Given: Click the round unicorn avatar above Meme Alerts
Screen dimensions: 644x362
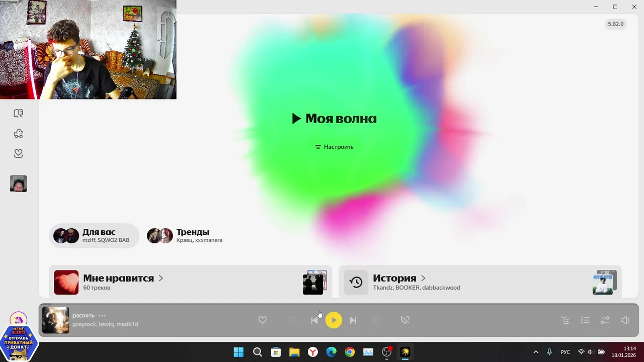Looking at the screenshot, I should (x=19, y=319).
